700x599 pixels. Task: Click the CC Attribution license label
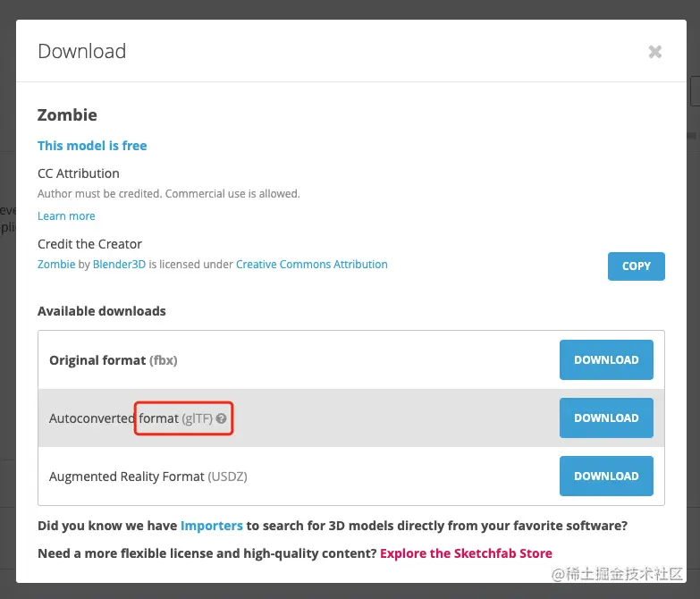click(78, 173)
